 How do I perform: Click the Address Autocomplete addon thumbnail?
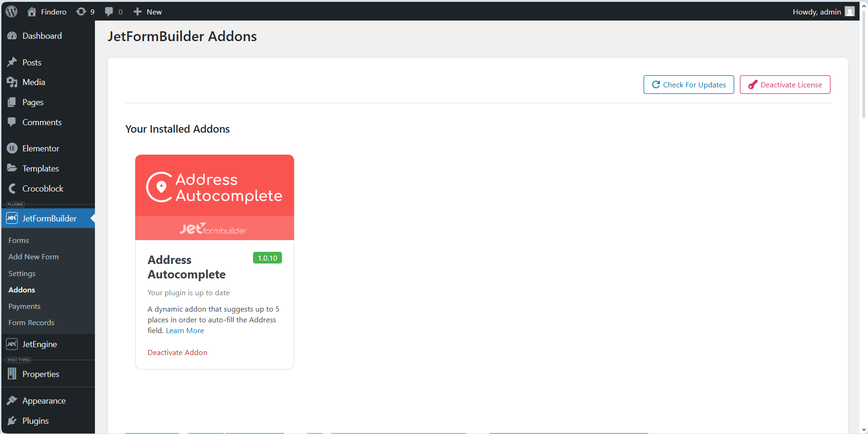(214, 197)
